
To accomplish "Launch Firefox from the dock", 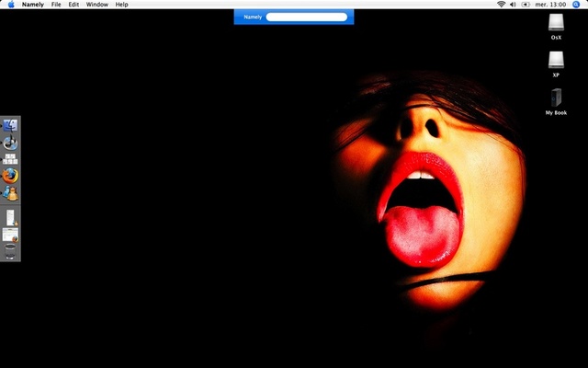I will coord(10,176).
